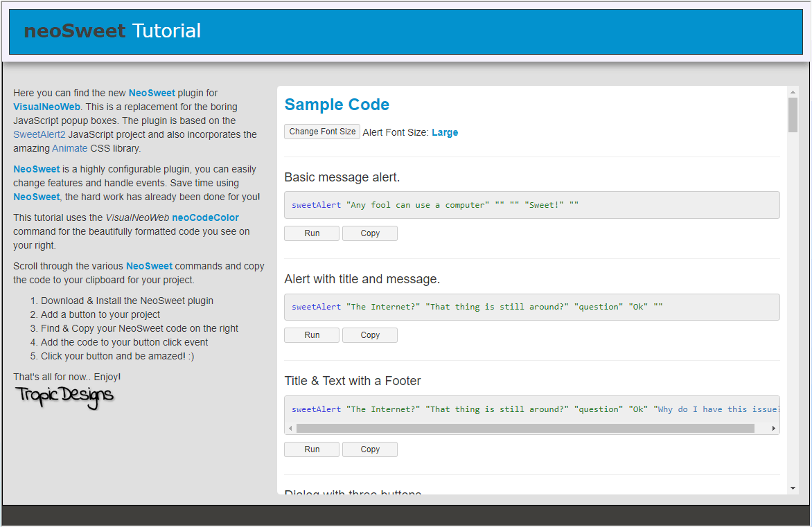Viewport: 812px width, 527px height.
Task: Click the 'Alert Font Size:' label
Action: (396, 132)
